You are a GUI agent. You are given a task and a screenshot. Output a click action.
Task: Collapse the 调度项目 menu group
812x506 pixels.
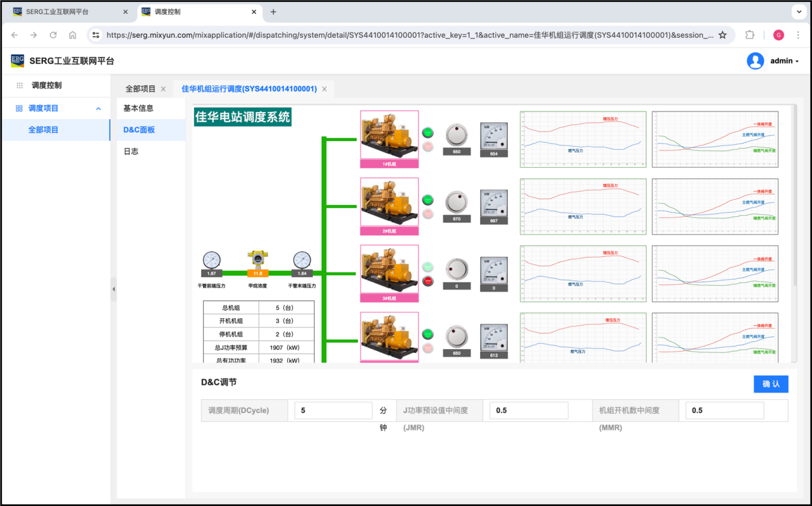pyautogui.click(x=98, y=109)
